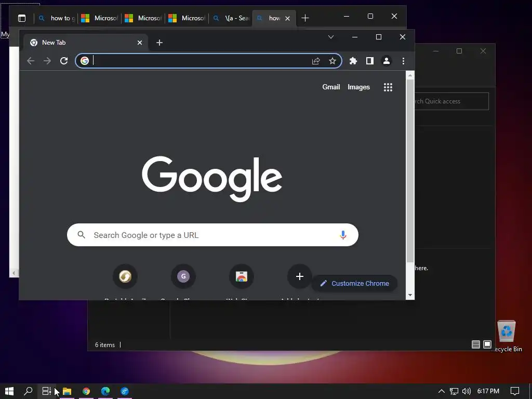
Task: Open network icon in system tray
Action: coord(454,391)
